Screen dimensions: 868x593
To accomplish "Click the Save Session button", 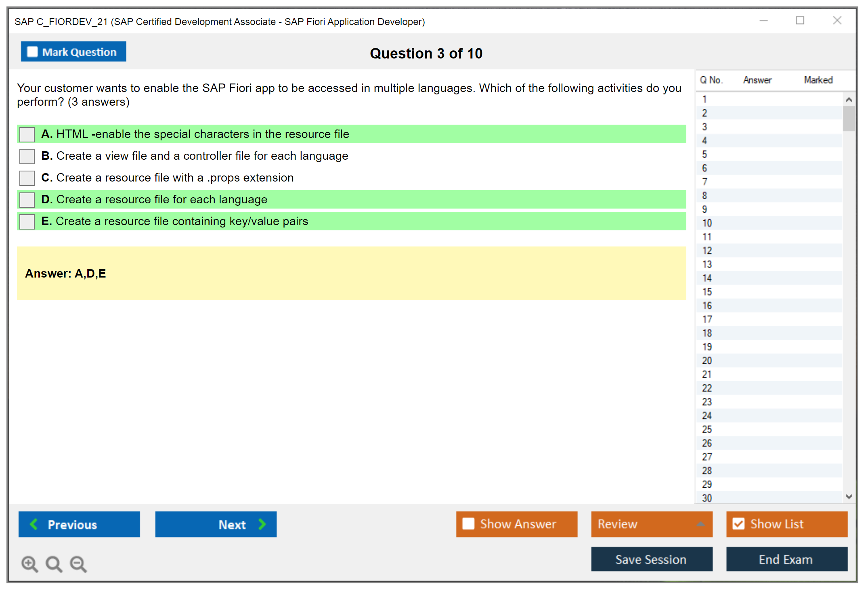I will (651, 559).
